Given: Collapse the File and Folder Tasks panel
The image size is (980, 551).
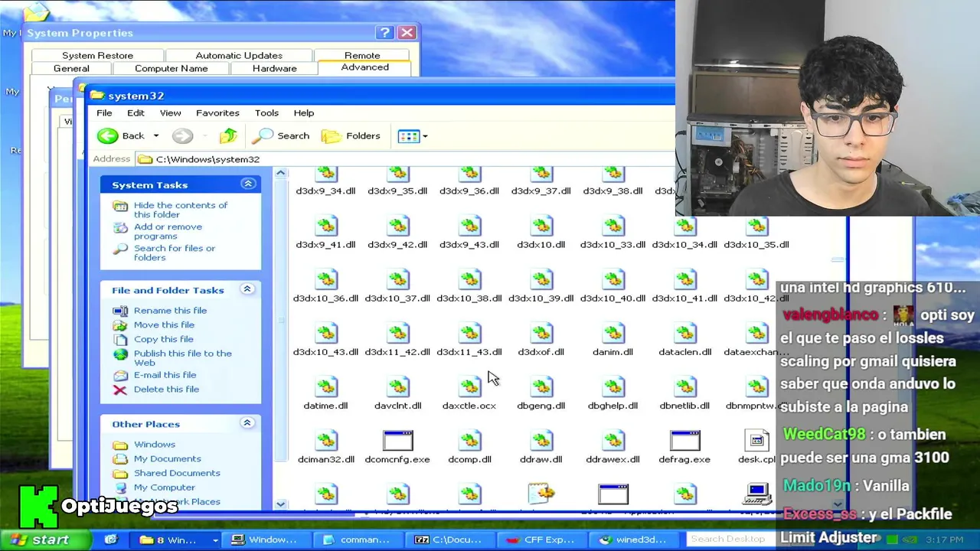Looking at the screenshot, I should click(247, 289).
